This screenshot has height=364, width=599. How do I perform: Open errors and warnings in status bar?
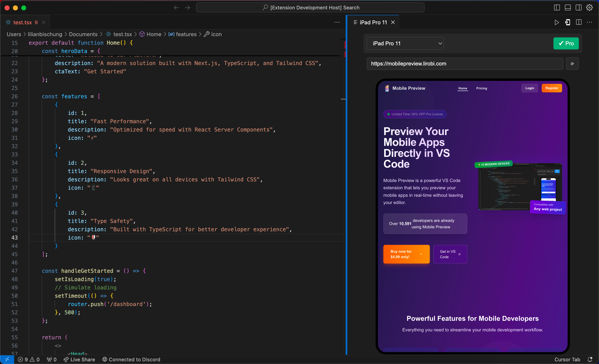point(29,359)
